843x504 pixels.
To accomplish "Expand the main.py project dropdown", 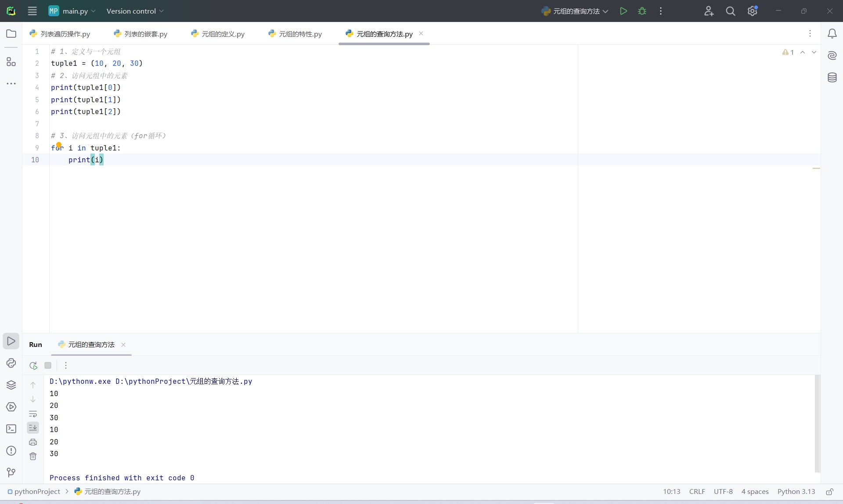I will (x=72, y=11).
